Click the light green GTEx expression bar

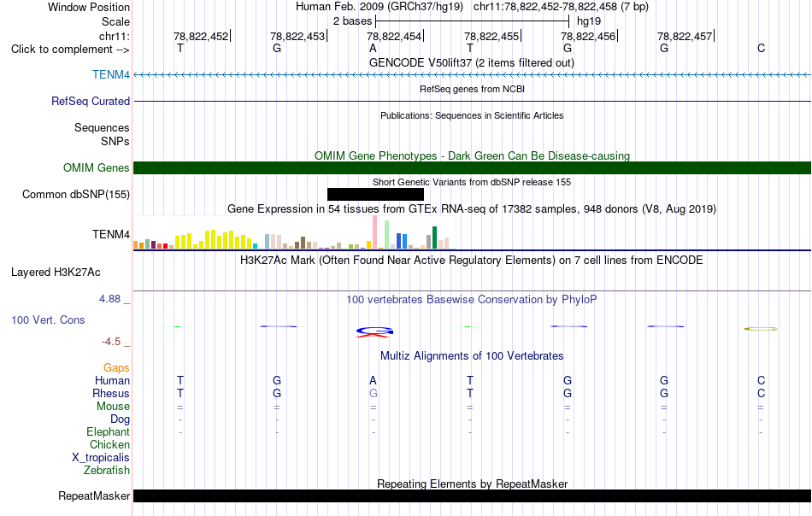tap(387, 235)
